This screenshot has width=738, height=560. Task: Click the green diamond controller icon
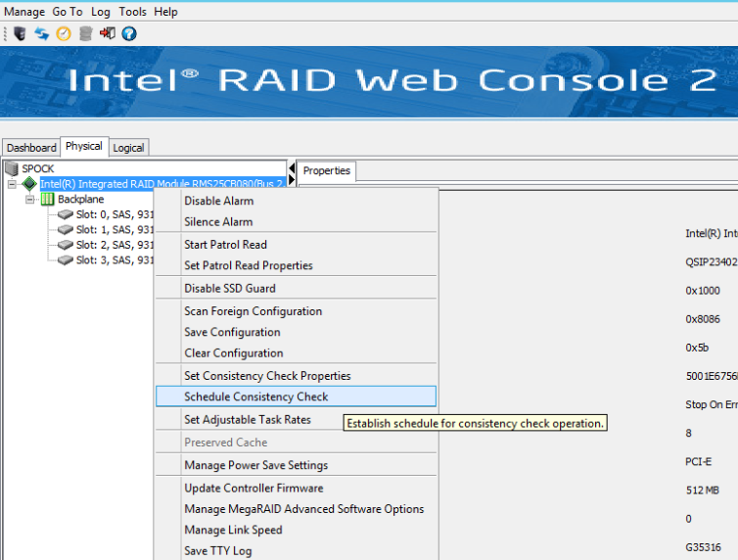tap(29, 183)
